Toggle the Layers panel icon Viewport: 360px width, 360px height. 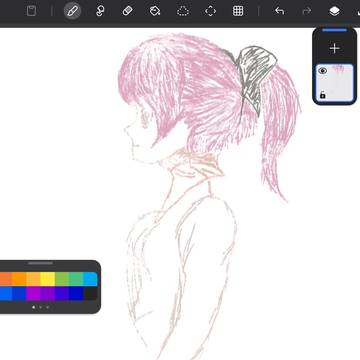pos(334,11)
